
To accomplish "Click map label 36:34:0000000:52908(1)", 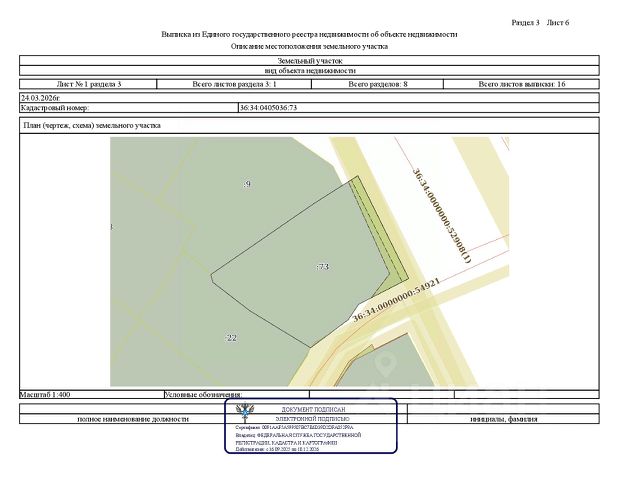I will (x=442, y=216).
